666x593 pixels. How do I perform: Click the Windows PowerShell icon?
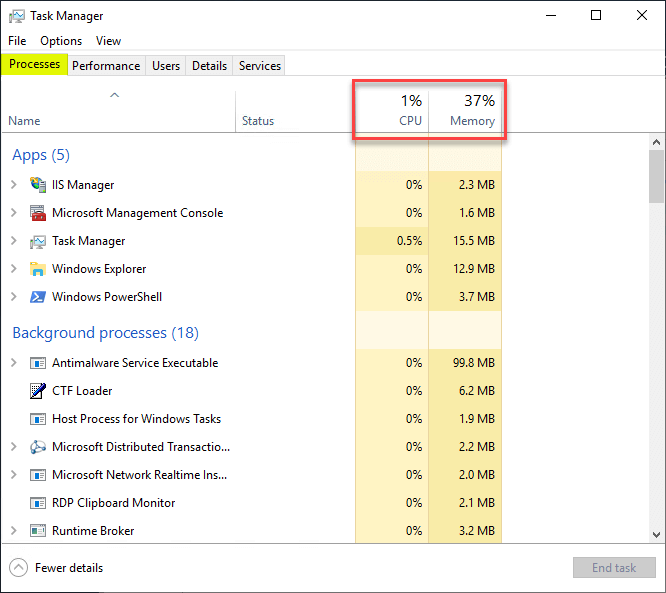coord(38,297)
